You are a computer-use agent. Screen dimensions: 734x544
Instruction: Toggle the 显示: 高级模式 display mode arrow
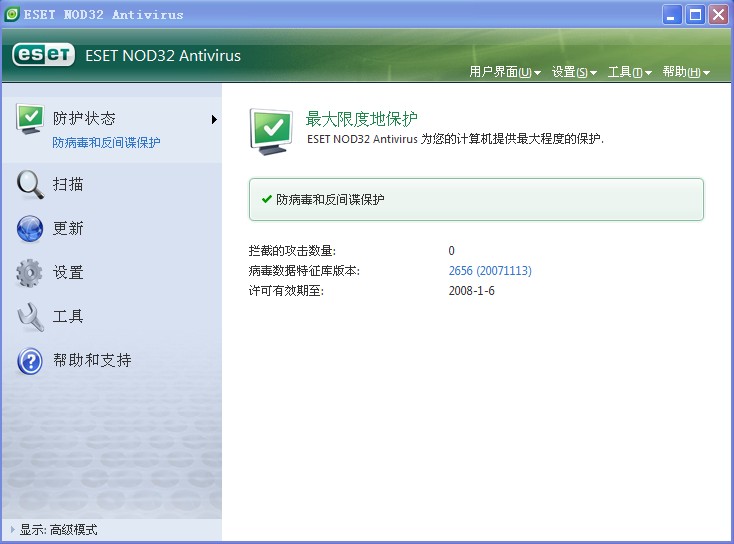coord(13,529)
